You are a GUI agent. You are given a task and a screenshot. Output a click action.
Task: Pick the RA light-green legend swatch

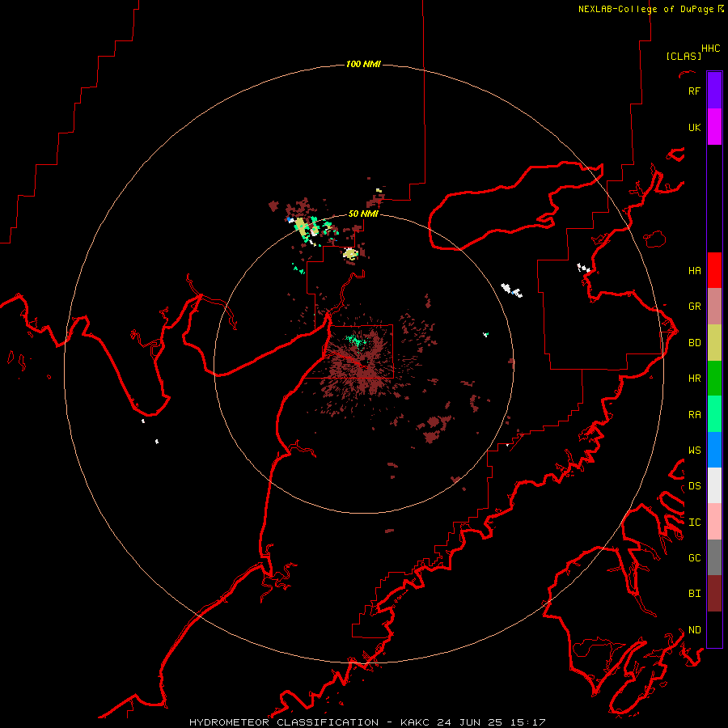(714, 414)
